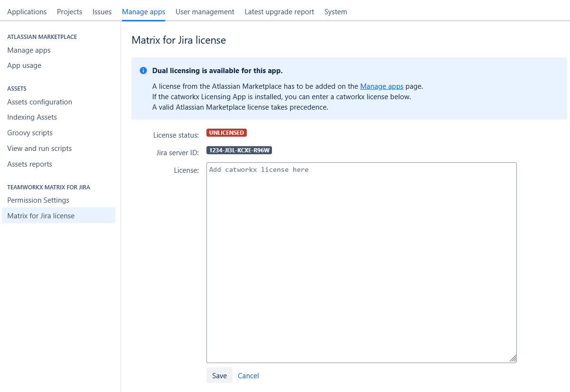
Task: Click the Manage apps link in banner
Action: point(382,86)
